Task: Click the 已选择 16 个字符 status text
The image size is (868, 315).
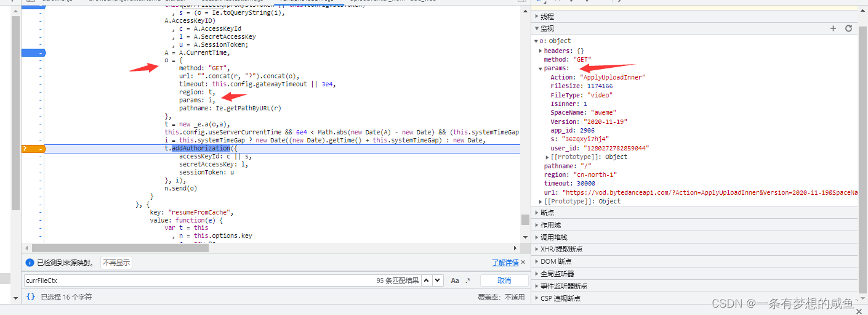Action: click(x=66, y=297)
